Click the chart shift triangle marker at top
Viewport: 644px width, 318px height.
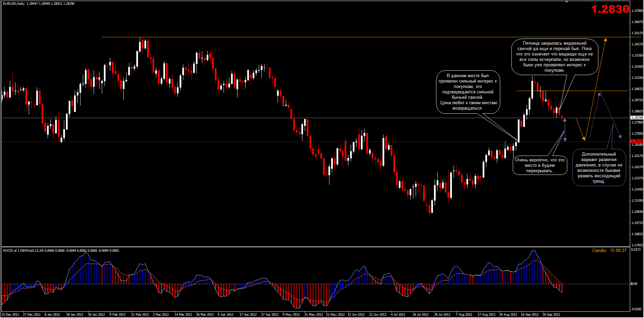coord(567,2)
